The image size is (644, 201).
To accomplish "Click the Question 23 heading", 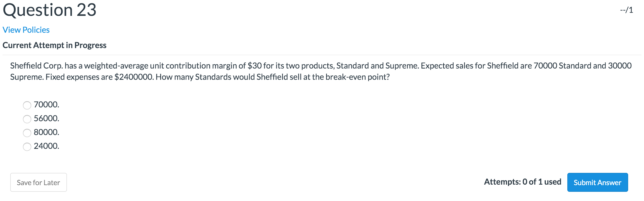I will tap(49, 10).
